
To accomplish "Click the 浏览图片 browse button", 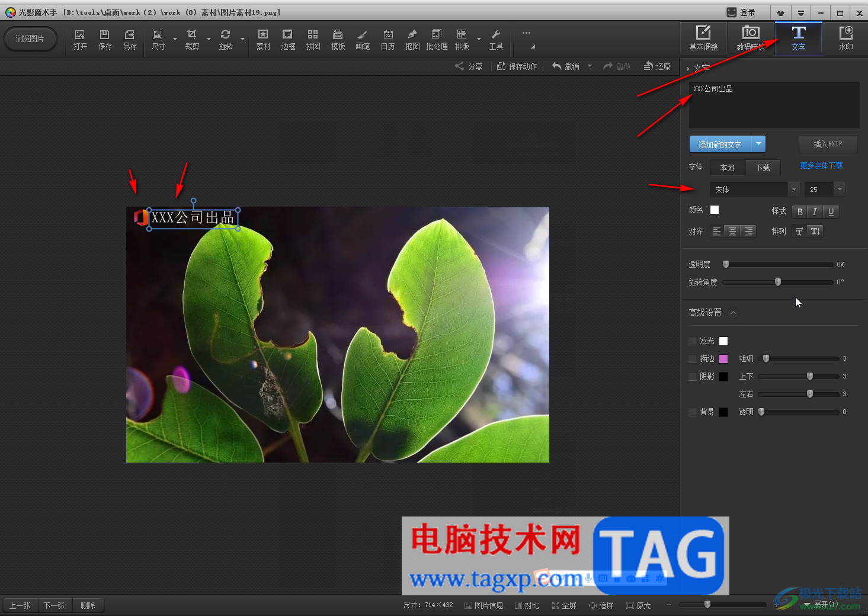I will point(30,38).
